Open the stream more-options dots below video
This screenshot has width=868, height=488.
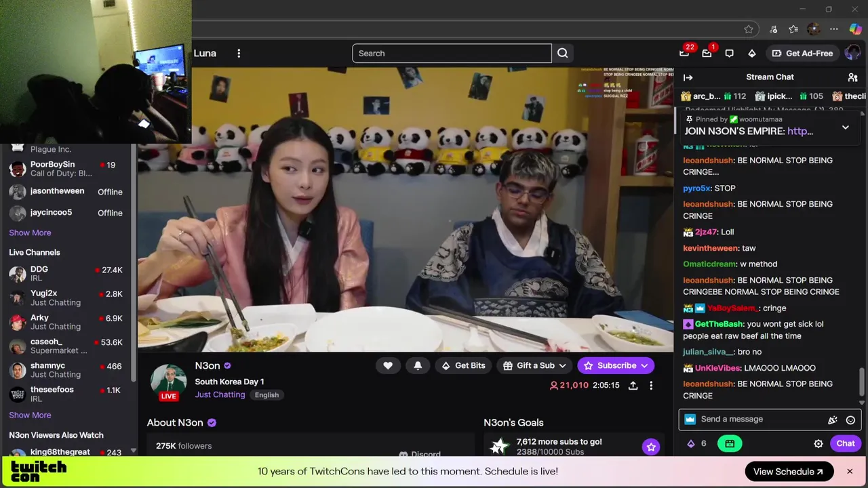pos(651,385)
